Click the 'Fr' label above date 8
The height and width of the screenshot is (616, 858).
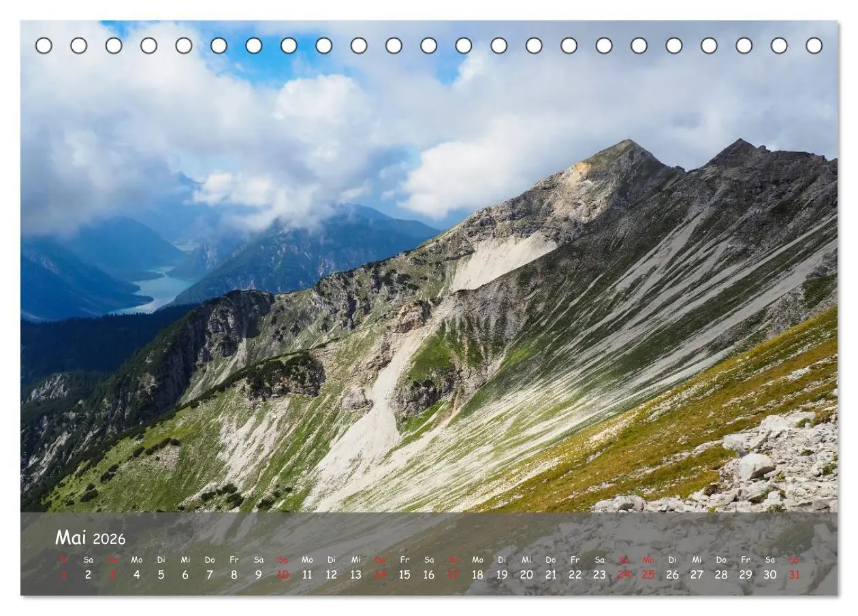pos(234,560)
